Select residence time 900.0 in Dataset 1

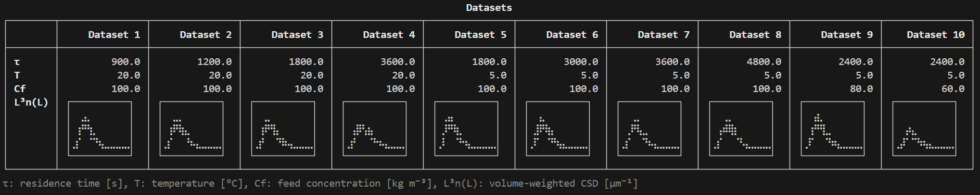[126, 62]
